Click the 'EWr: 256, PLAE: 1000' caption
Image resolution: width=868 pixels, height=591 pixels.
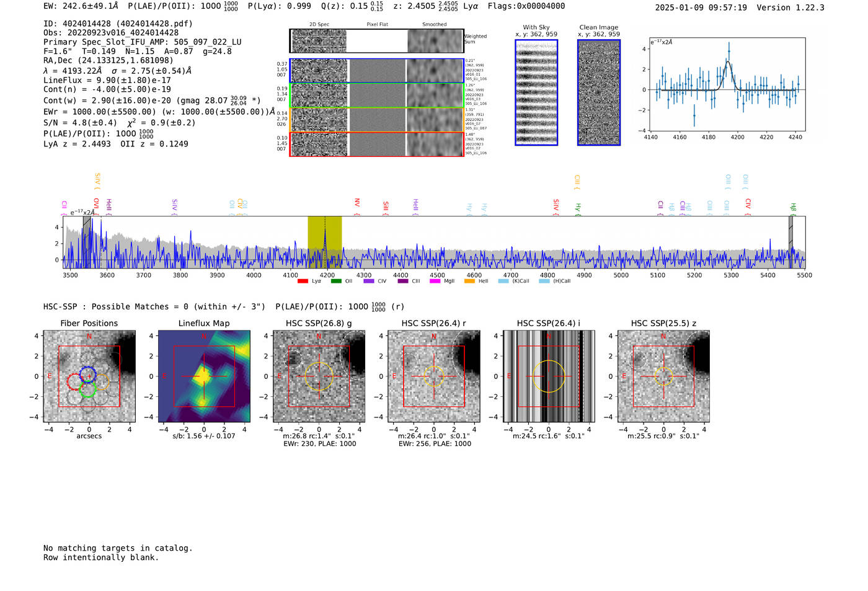click(x=435, y=444)
